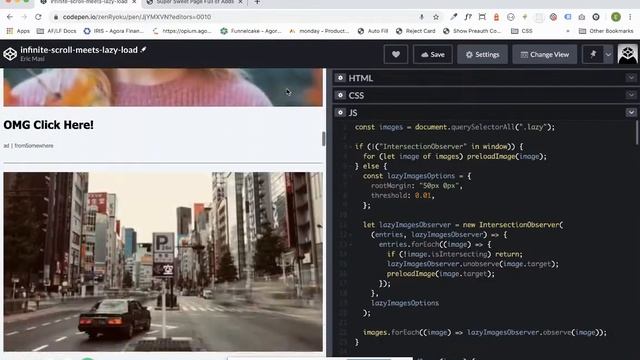Open the Show Preauth Co... bookmark
Image resolution: width=640 pixels, height=360 pixels.
click(x=472, y=31)
